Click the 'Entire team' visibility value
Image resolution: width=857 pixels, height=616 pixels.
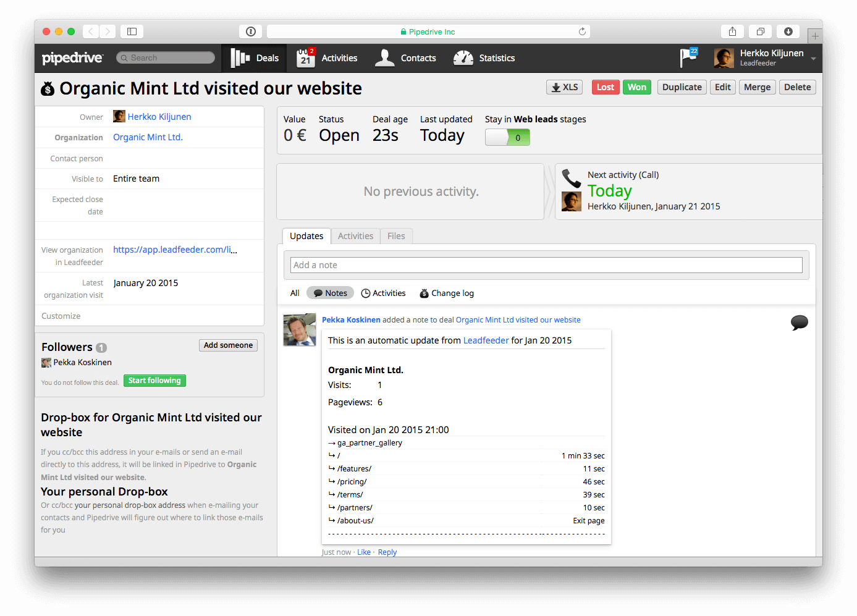click(136, 179)
